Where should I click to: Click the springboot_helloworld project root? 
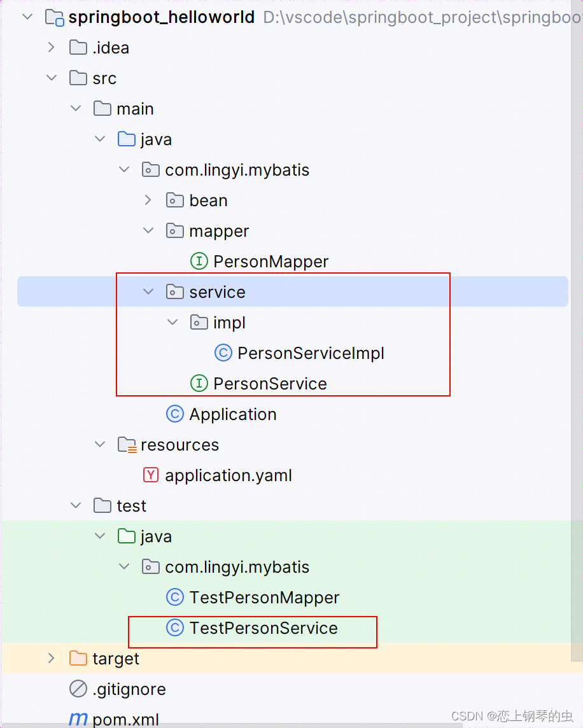coord(161,17)
